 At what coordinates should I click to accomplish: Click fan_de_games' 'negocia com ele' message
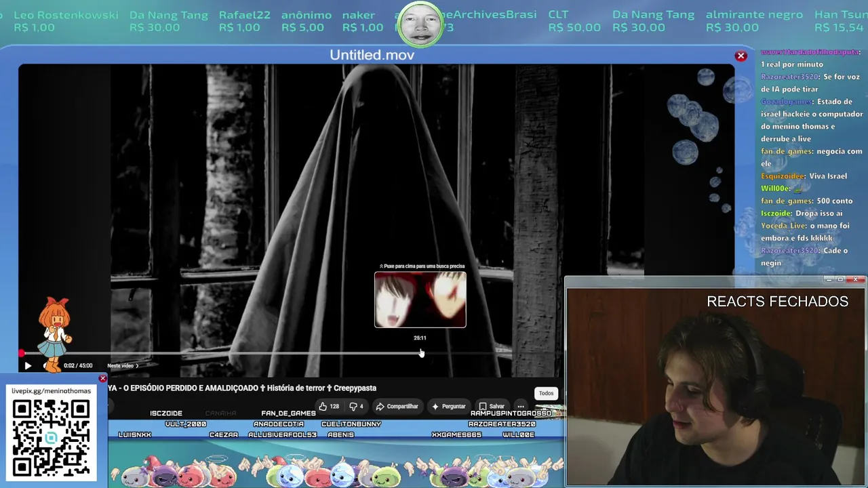(812, 157)
